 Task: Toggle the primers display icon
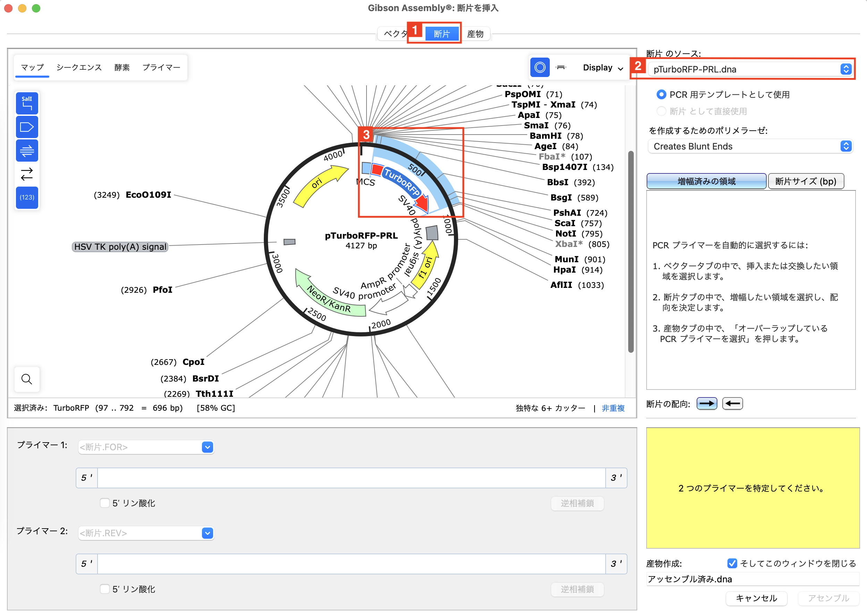pos(27,151)
